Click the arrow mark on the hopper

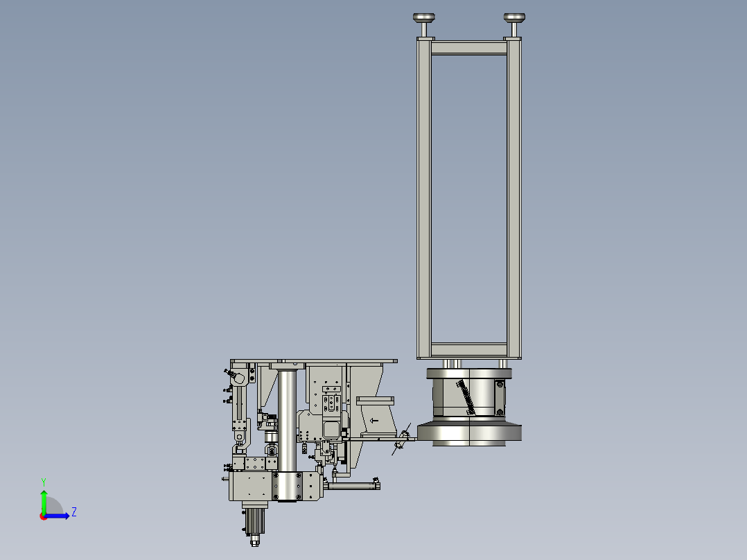click(x=374, y=421)
